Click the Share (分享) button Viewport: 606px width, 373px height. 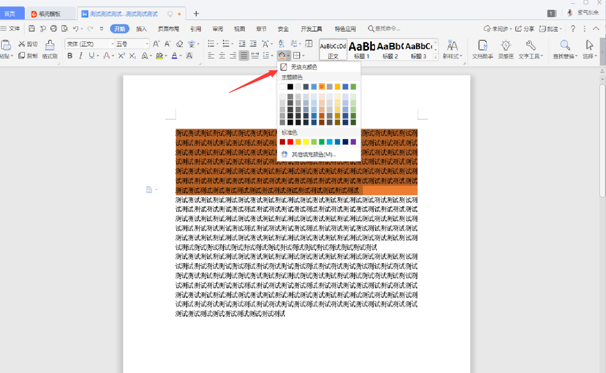(x=524, y=29)
